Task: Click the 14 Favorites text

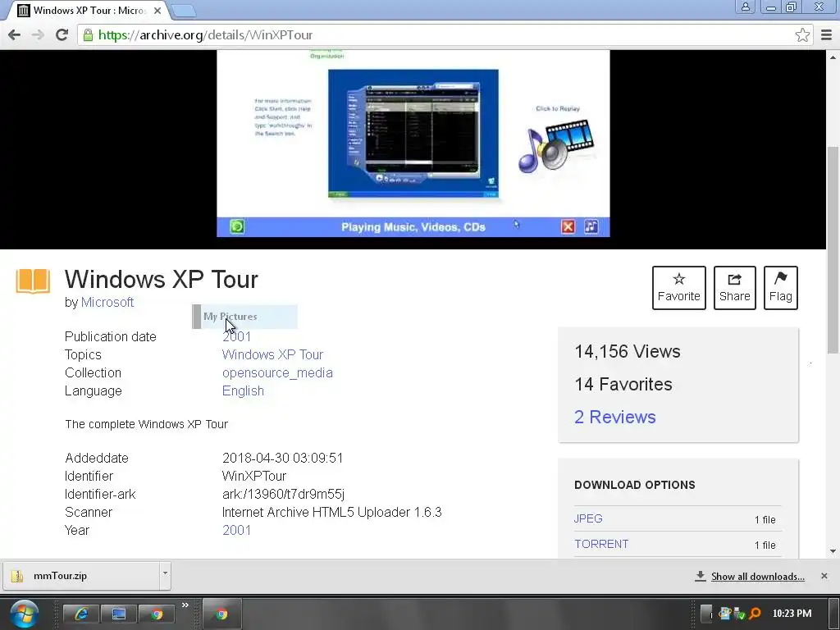Action: point(623,384)
